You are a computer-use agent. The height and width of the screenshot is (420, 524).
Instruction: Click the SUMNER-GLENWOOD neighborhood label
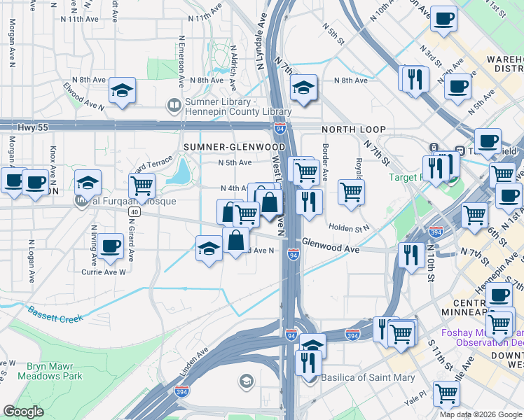tap(235, 147)
